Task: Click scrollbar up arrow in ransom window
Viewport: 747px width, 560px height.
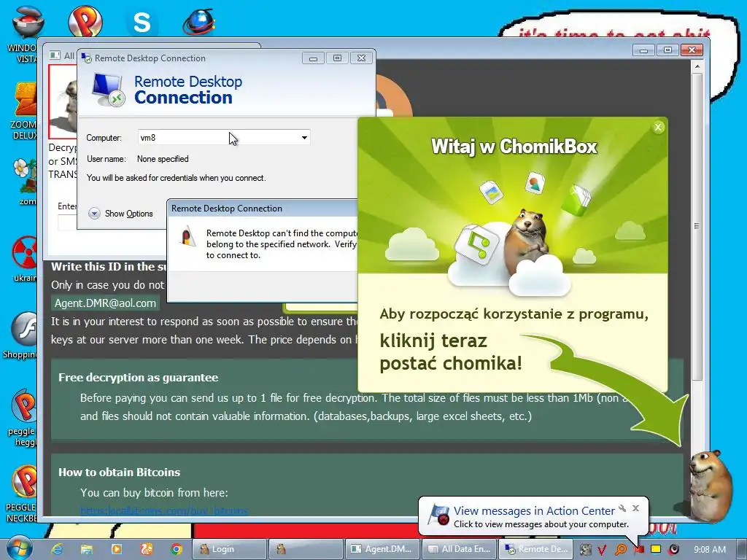Action: 697,66
